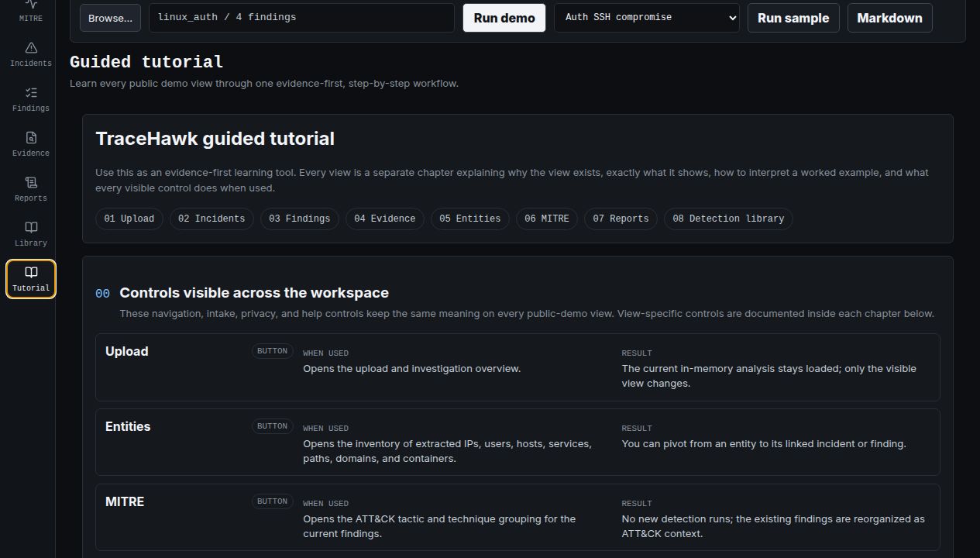980x558 pixels.
Task: Jump to chapter 02 Incidents
Action: (211, 219)
